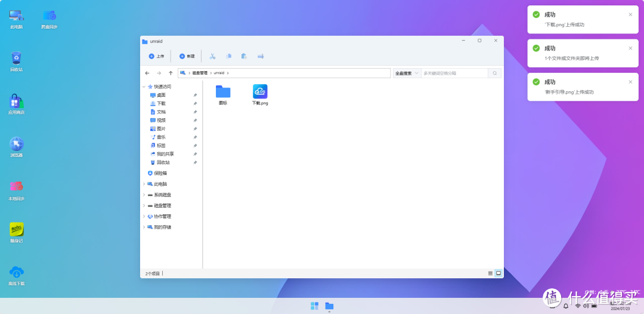Select 我的共享 in quick access
Image resolution: width=644 pixels, height=314 pixels.
point(162,154)
